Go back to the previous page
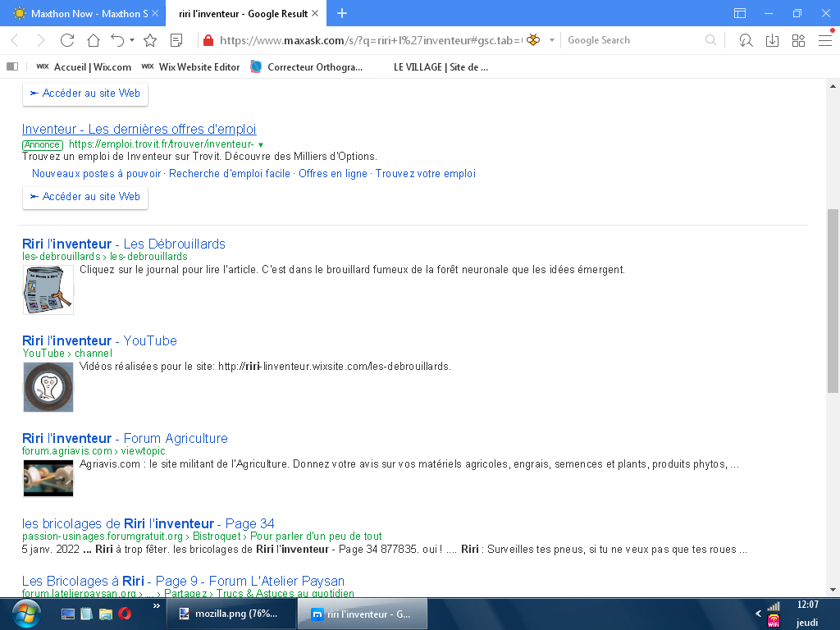The width and height of the screenshot is (840, 630). 15,40
